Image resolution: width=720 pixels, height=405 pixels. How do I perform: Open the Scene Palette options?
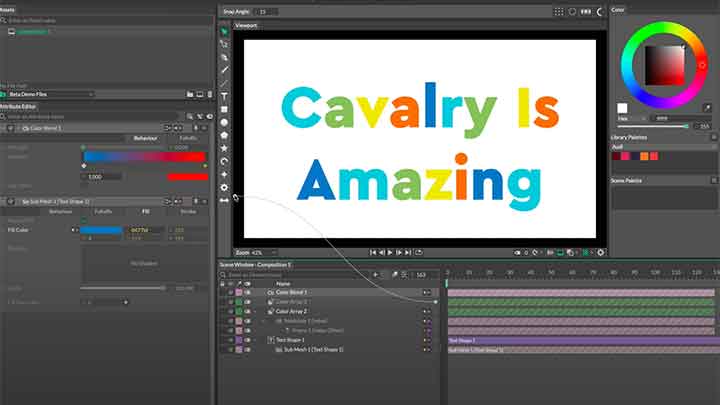click(714, 180)
